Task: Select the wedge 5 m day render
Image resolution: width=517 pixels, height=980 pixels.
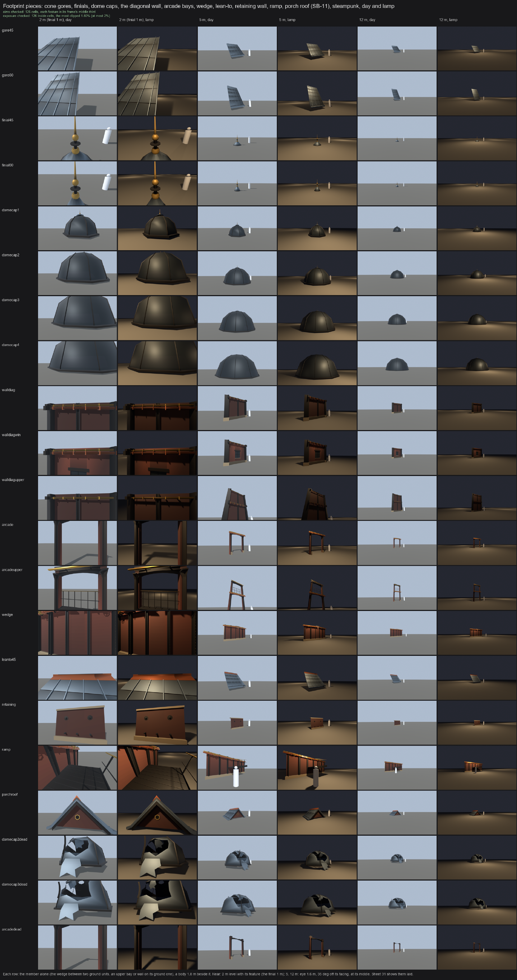Action: click(237, 633)
